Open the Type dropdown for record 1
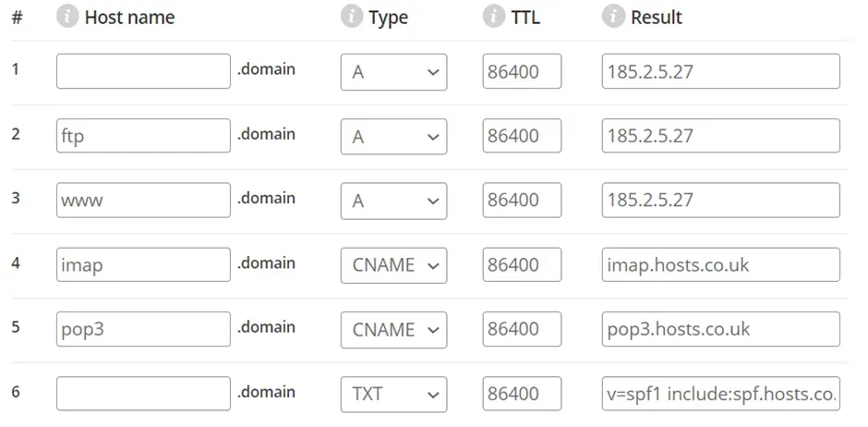The image size is (868, 427). [x=393, y=72]
